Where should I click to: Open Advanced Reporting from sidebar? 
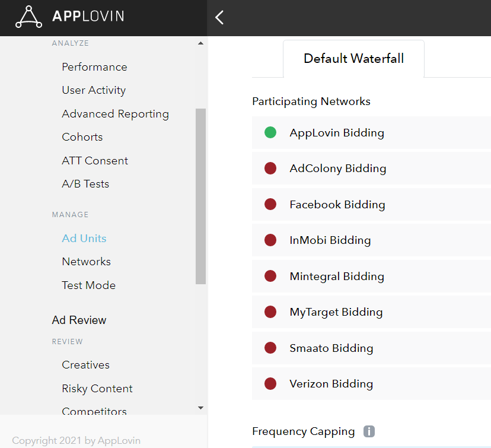[115, 114]
